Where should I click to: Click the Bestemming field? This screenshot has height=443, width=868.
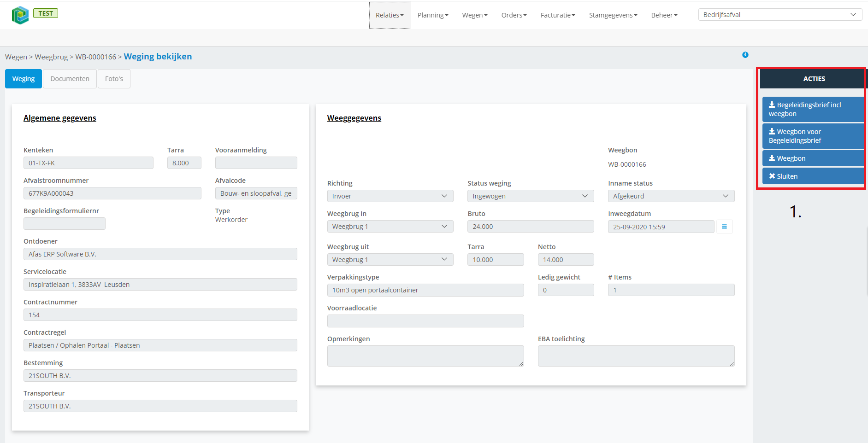coord(160,376)
